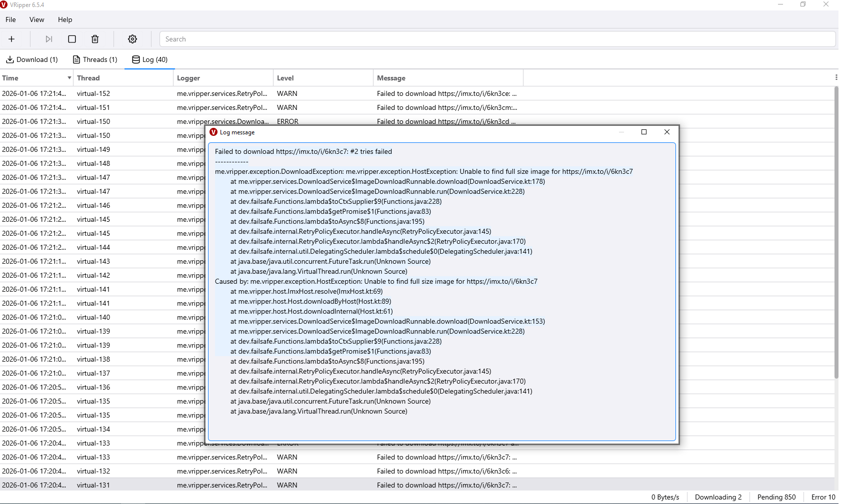Select the virtual-137 row
This screenshot has height=504, width=846.
[102, 373]
